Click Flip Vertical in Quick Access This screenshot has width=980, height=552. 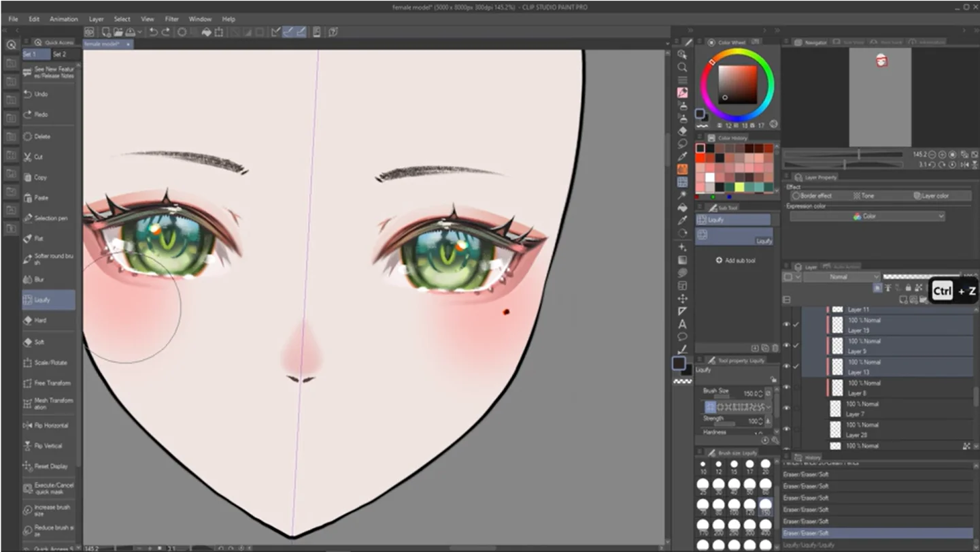click(x=49, y=446)
